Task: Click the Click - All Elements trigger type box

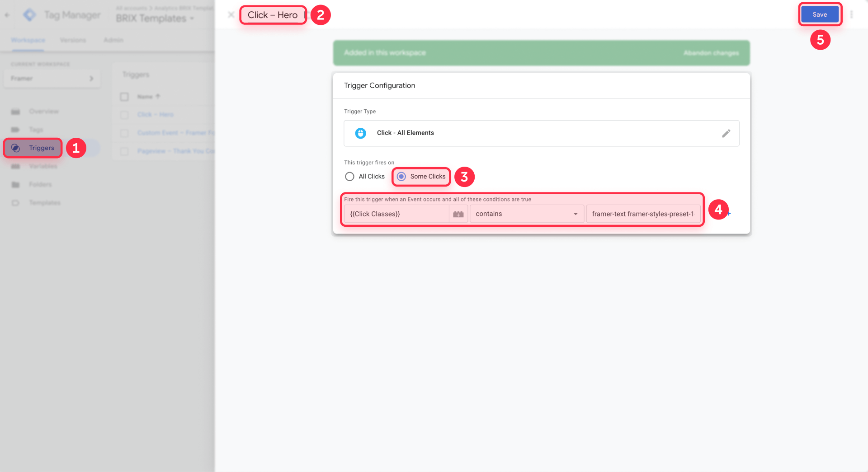Action: (x=541, y=133)
